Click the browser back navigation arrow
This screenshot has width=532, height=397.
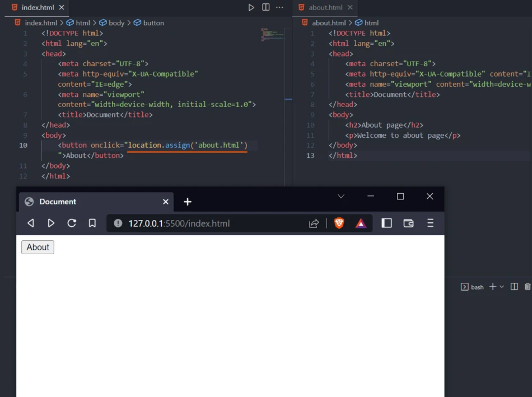coord(31,222)
